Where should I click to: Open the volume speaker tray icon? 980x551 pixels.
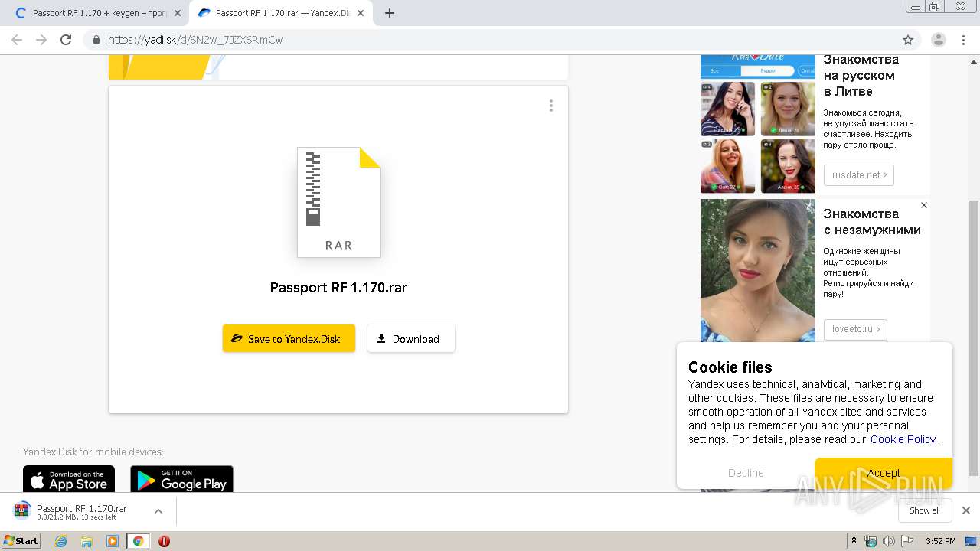coord(889,541)
